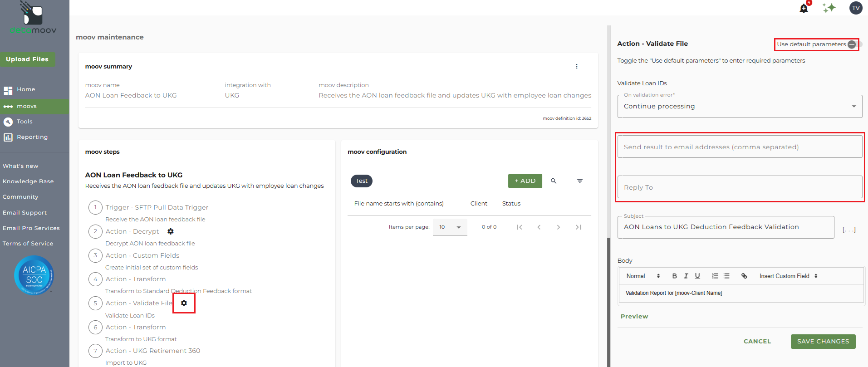The image size is (868, 367).
Task: Open Email Pro Services link
Action: tap(31, 228)
